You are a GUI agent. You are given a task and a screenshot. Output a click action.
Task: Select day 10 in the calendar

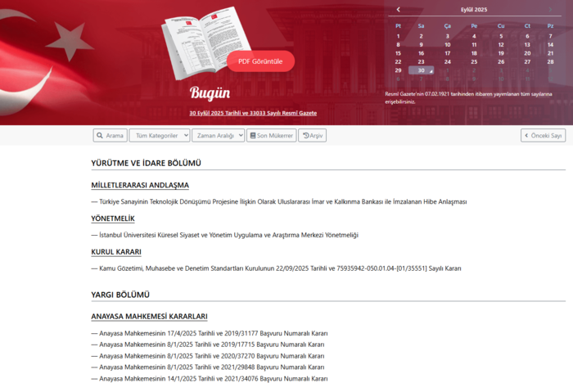447,44
